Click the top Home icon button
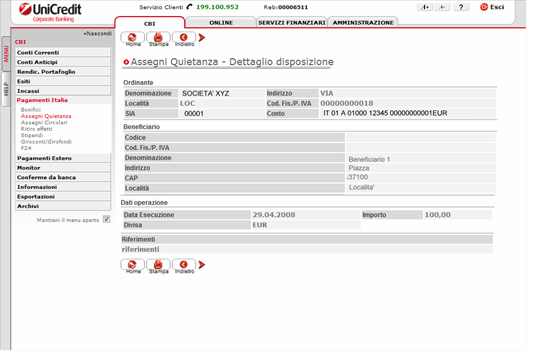Image resolution: width=547 pixels, height=363 pixels. pyautogui.click(x=133, y=38)
